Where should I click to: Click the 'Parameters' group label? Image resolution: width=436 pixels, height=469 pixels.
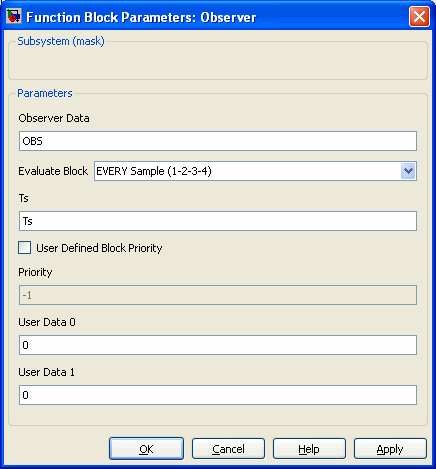[x=45, y=93]
